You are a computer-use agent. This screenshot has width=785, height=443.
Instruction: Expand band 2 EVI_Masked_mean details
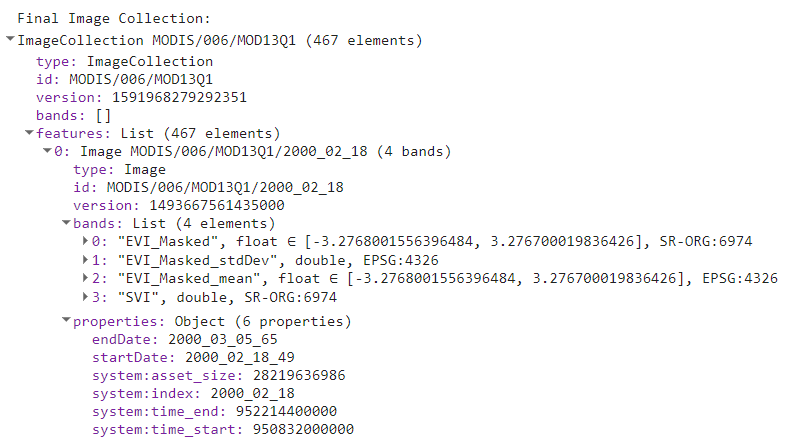point(85,277)
